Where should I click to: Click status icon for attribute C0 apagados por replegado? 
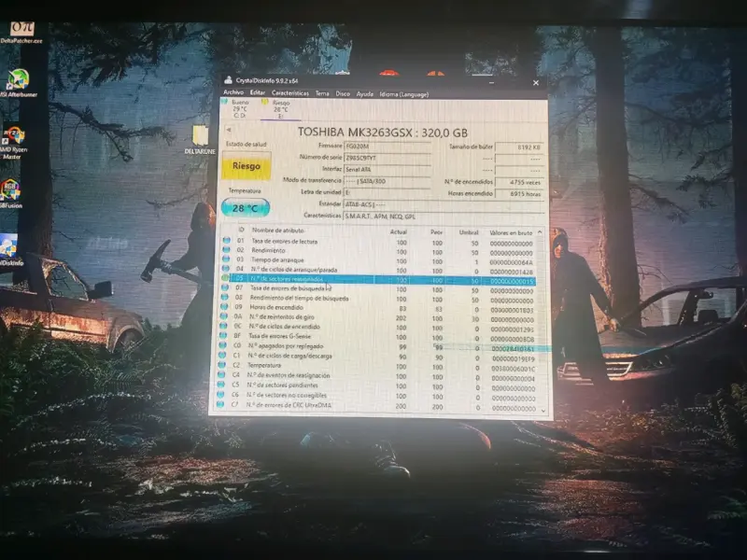point(222,345)
